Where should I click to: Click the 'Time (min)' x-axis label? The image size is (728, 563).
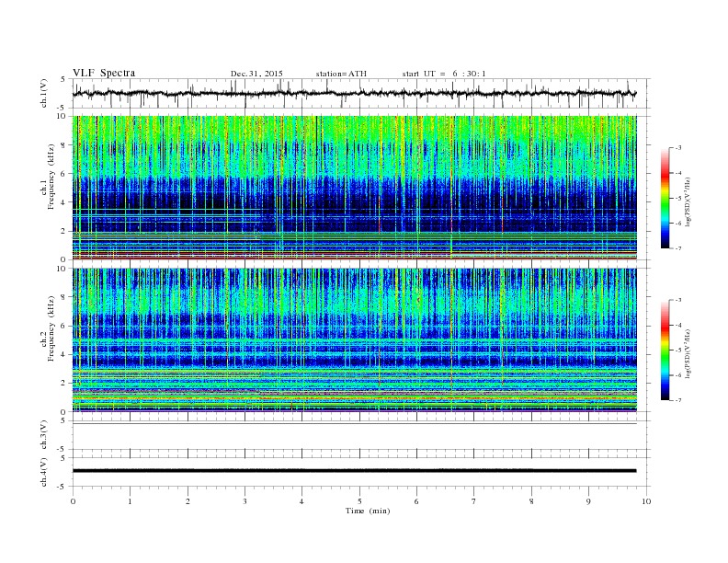point(368,511)
